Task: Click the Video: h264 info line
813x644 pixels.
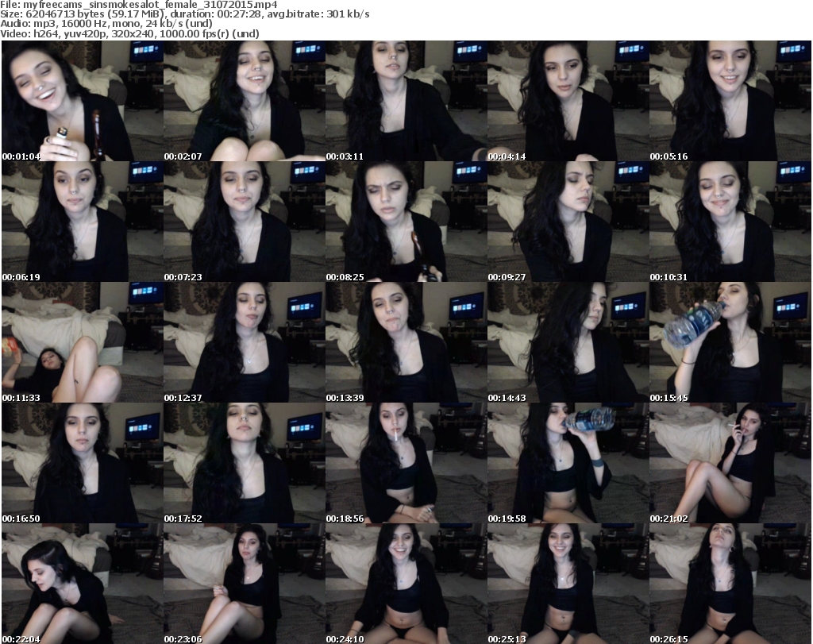Action: [x=129, y=33]
